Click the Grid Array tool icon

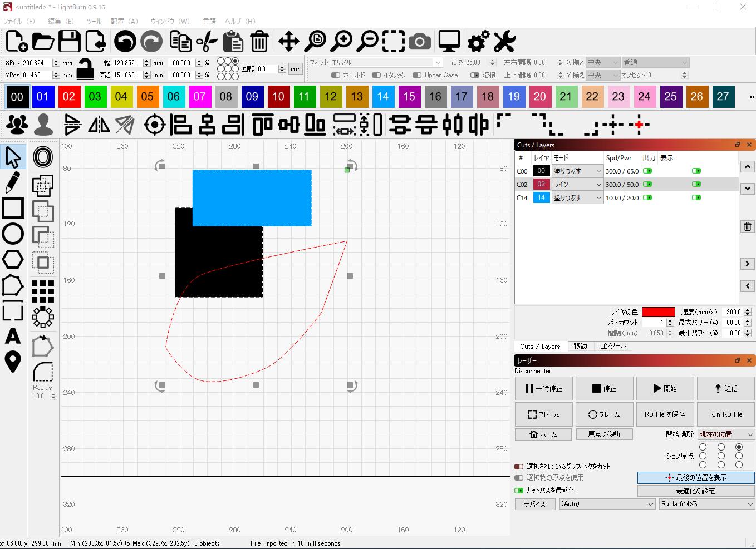[43, 291]
